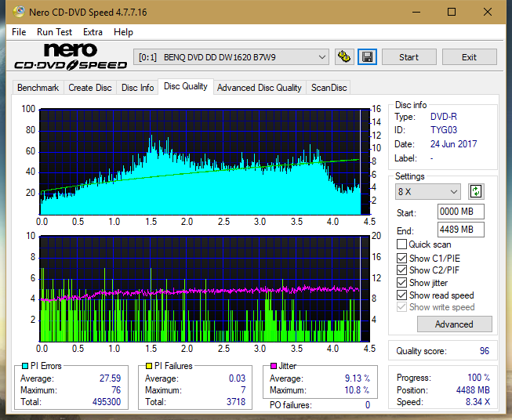512x420 pixels.
Task: Open the 8 X speed dropdown
Action: [428, 191]
